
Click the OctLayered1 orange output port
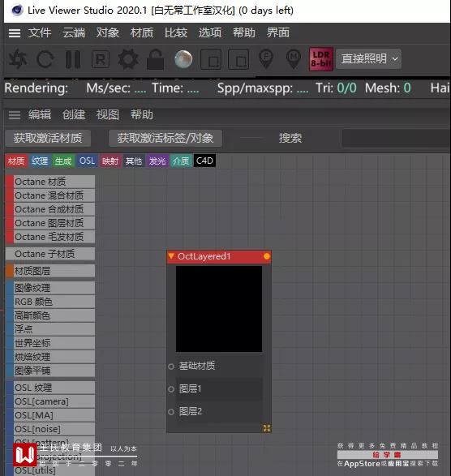(267, 256)
